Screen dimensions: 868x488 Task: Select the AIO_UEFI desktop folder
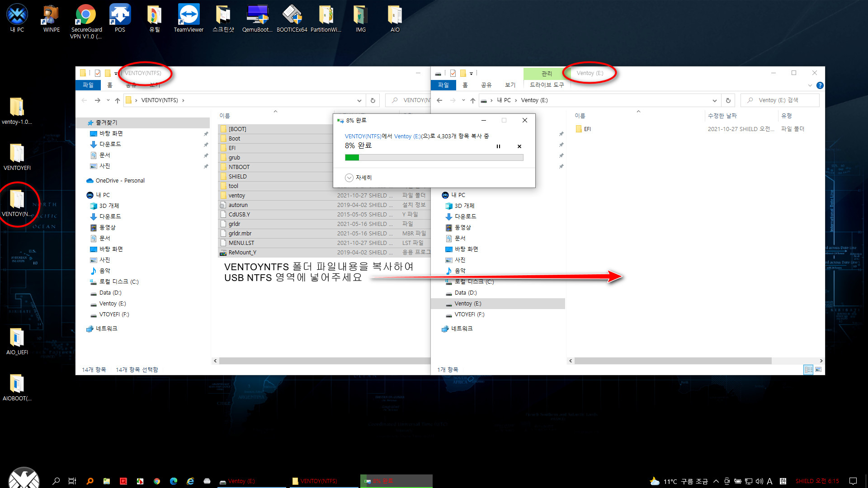(17, 341)
